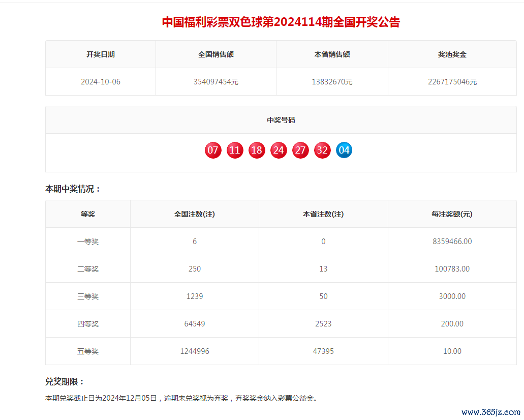524x420 pixels.
Task: Select the 每注奖额(元) column header
Action: click(x=452, y=215)
